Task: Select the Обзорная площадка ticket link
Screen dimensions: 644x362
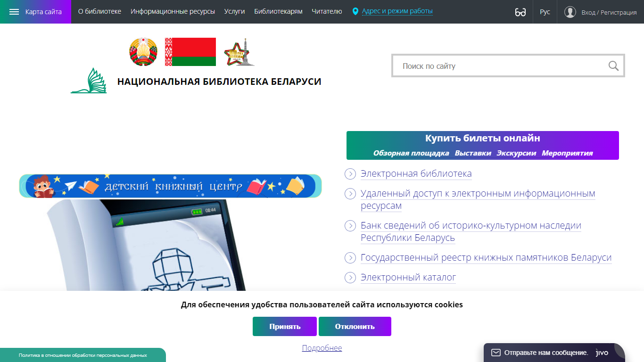Action: tap(411, 153)
